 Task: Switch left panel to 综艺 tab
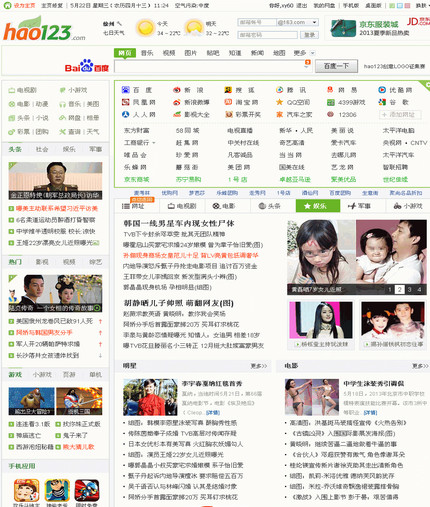pos(95,262)
